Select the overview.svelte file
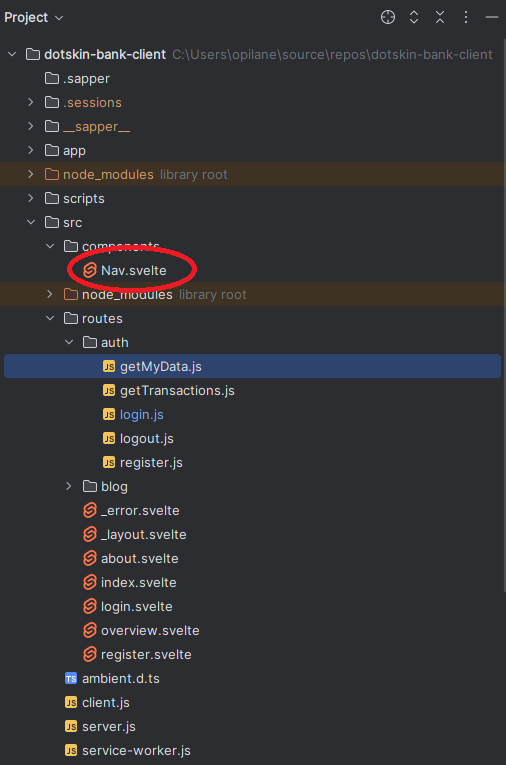Viewport: 506px width, 765px height. (x=150, y=630)
